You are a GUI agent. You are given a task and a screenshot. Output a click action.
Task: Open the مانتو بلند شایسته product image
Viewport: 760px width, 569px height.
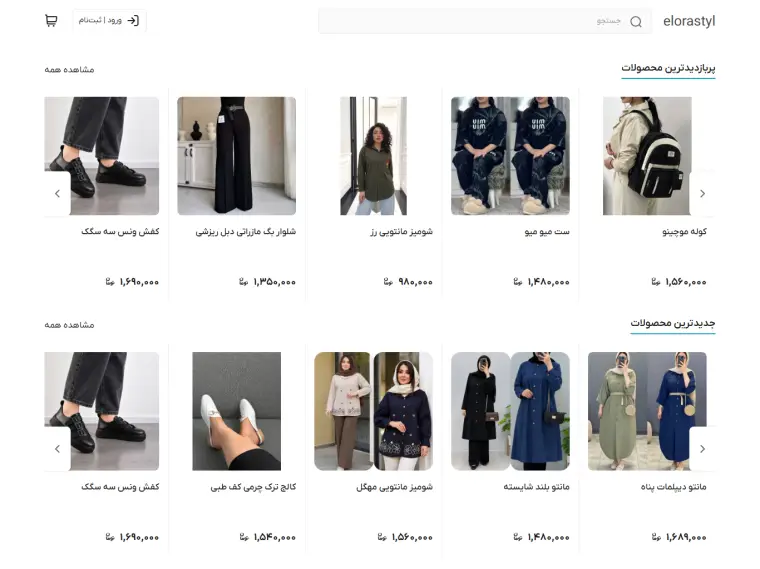(x=510, y=411)
